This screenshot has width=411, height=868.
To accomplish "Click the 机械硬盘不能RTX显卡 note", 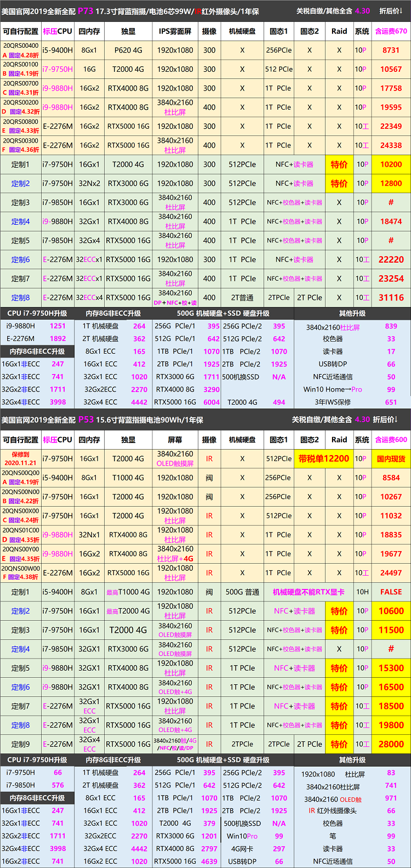I will tap(309, 592).
